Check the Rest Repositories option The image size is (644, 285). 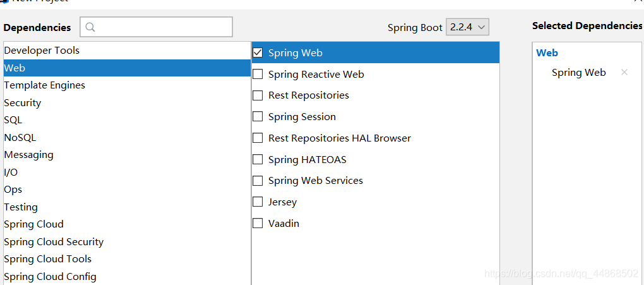tap(258, 95)
